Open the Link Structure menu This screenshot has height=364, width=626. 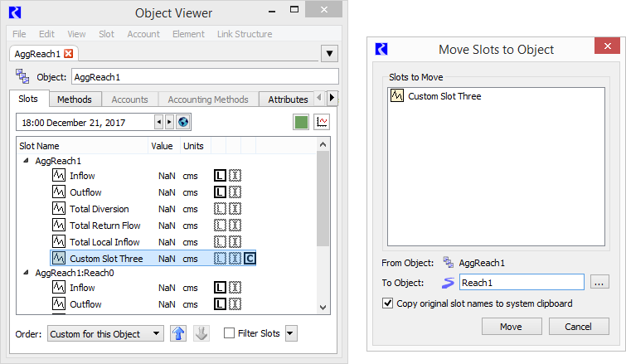click(x=245, y=34)
